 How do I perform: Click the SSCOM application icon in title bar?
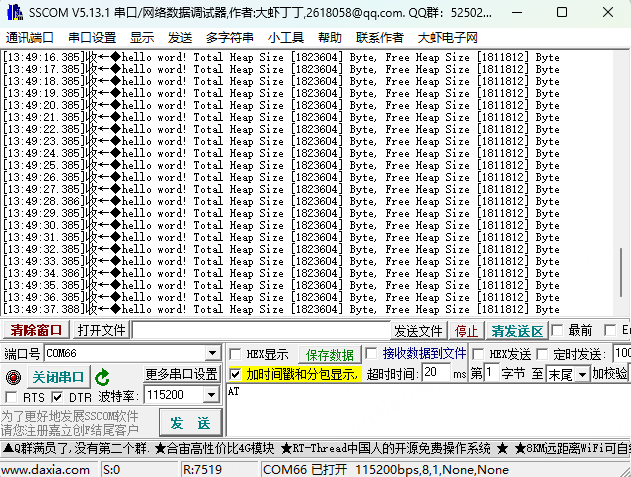[14, 12]
